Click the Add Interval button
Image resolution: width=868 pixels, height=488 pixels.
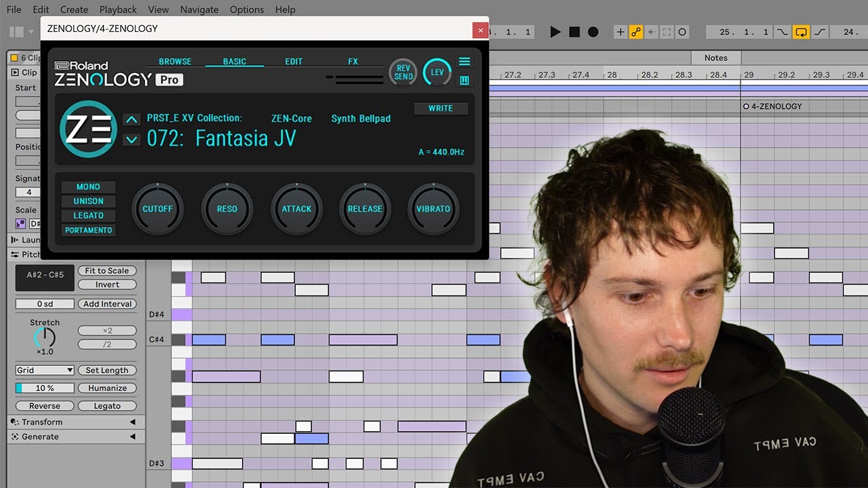point(107,304)
